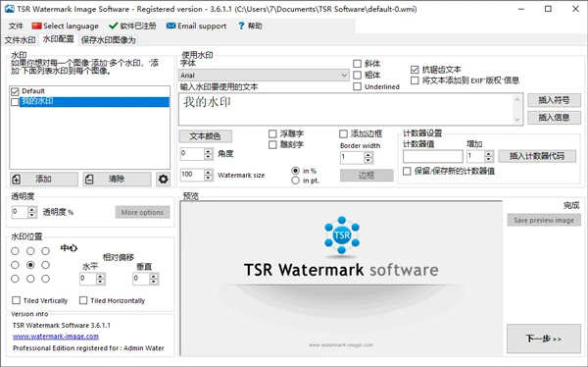
Task: Decrease the Watermark size spinner value
Action: point(209,178)
